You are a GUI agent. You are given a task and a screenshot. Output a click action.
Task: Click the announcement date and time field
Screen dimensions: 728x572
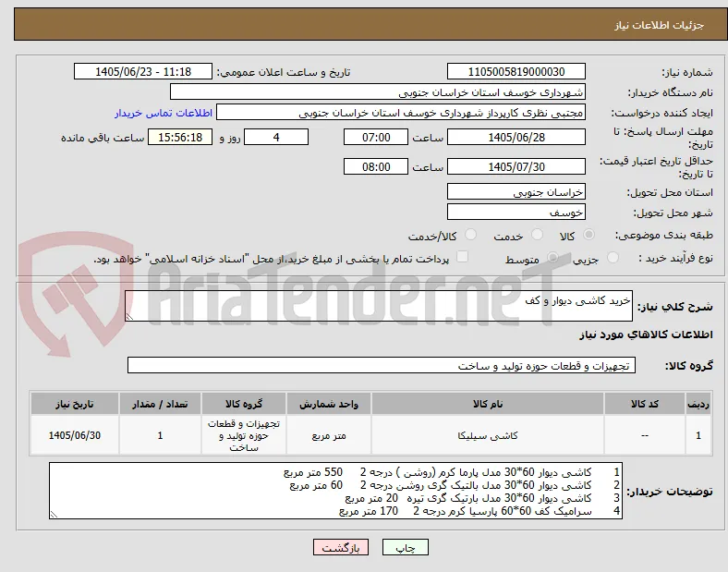143,72
